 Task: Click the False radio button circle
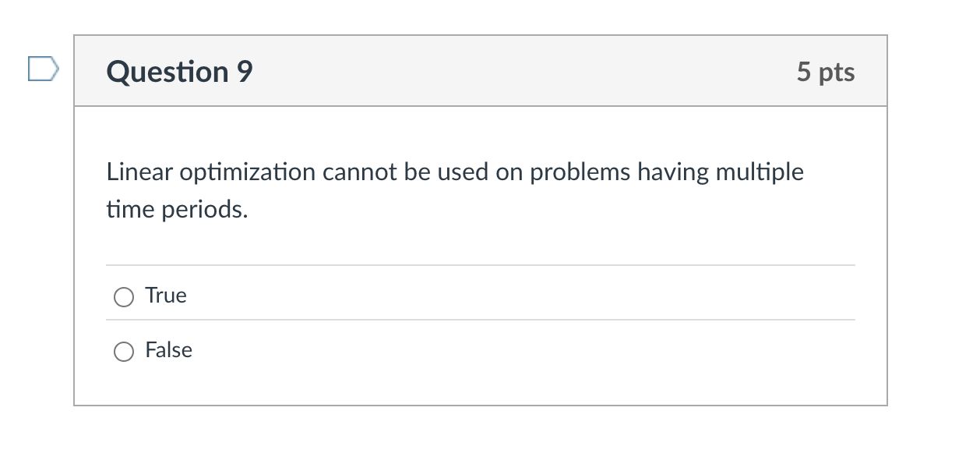click(124, 351)
